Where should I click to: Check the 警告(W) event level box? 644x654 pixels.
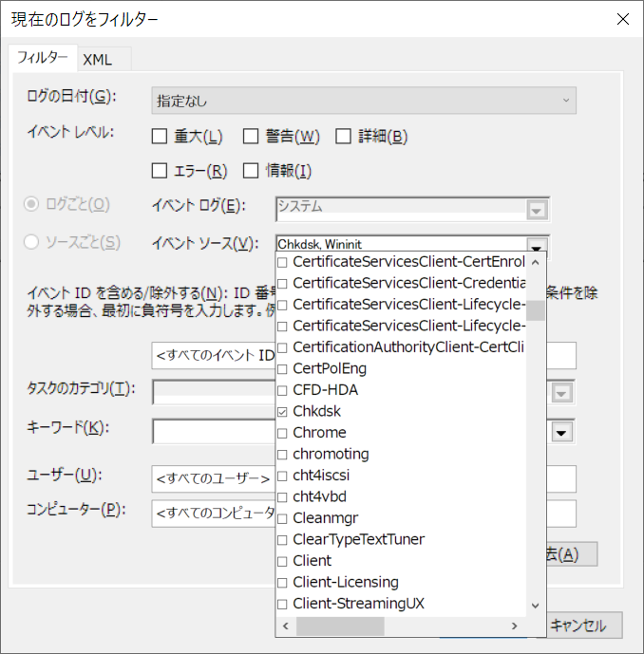click(x=251, y=137)
